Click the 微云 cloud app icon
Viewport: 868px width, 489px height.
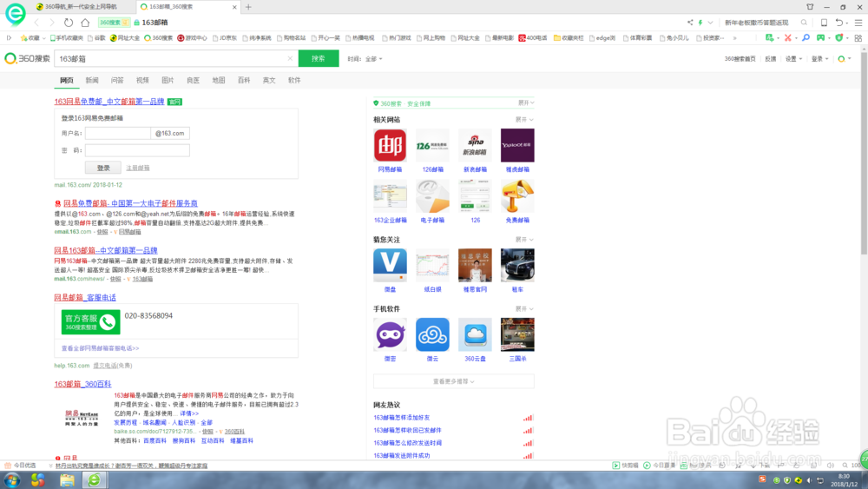click(x=432, y=334)
